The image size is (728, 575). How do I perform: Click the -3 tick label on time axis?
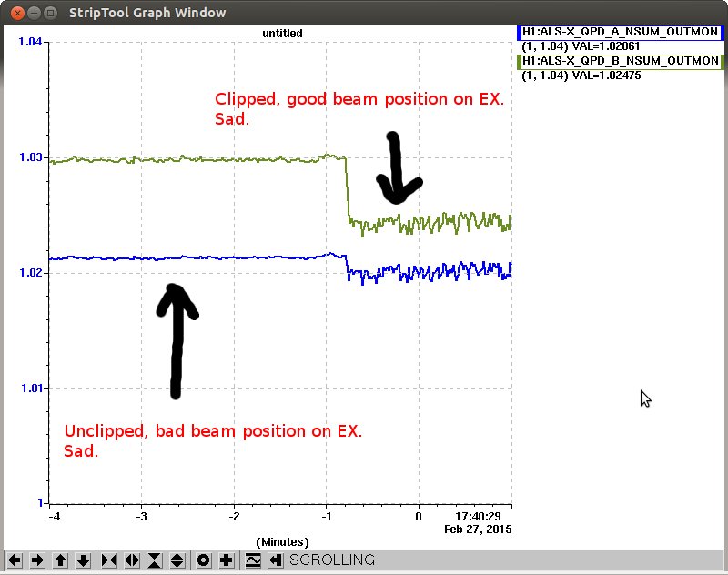click(142, 517)
